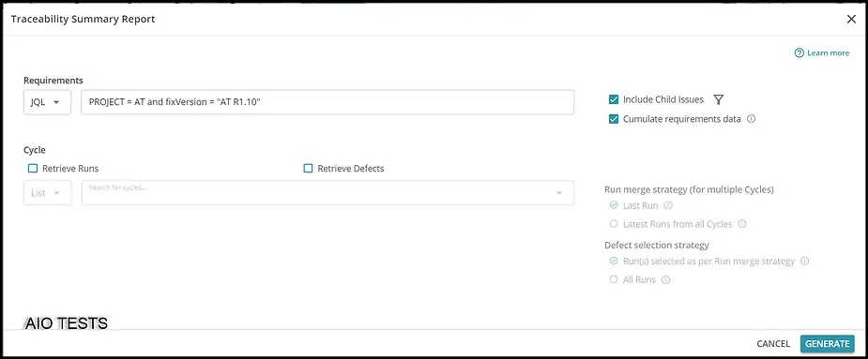Open the JQL requirements type dropdown
868x359 pixels.
tap(47, 102)
